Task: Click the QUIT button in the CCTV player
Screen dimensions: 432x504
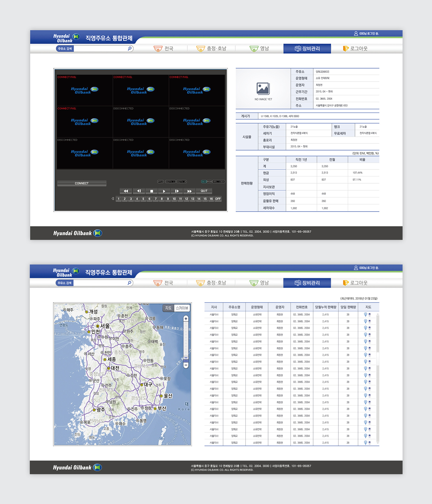Action: [204, 191]
